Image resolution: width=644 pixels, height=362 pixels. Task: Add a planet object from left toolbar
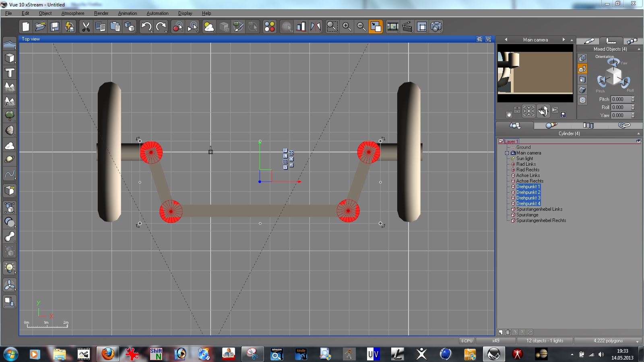click(10, 160)
